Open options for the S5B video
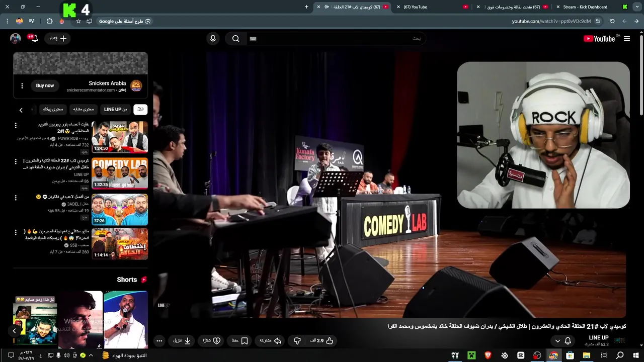 coord(15,233)
